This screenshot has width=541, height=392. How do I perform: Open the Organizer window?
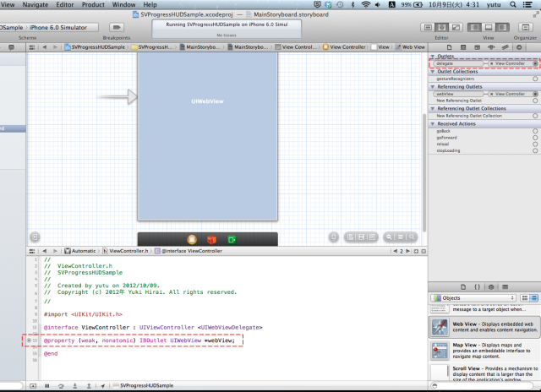tap(525, 27)
